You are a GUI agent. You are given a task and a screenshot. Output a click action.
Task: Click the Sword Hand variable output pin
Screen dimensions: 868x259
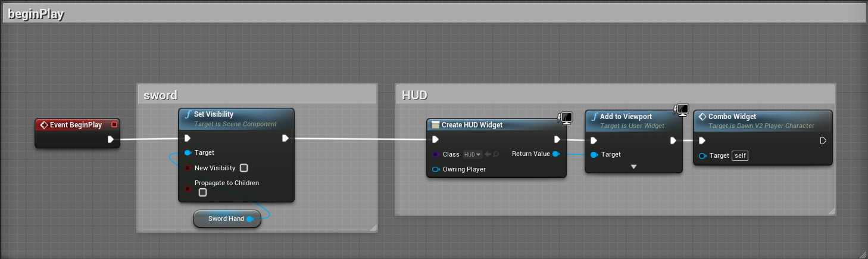click(249, 219)
